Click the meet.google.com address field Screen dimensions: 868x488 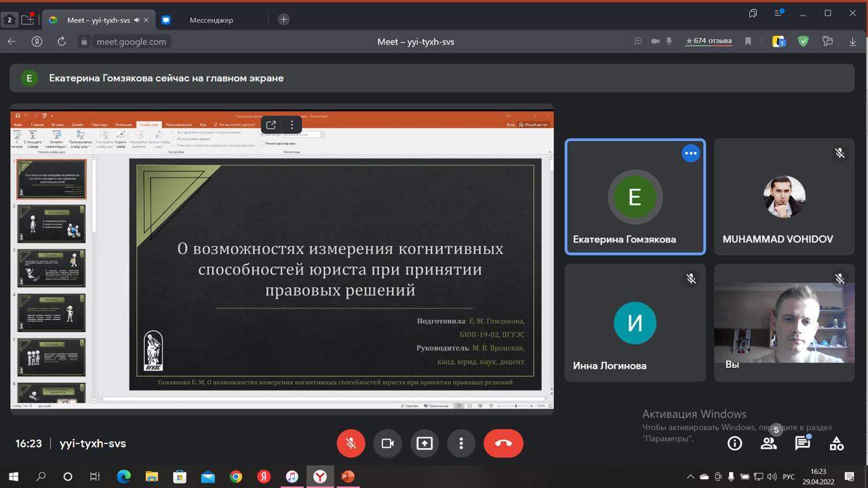coord(131,41)
